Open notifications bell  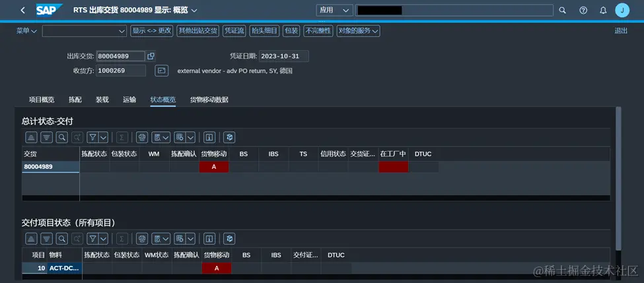(603, 11)
